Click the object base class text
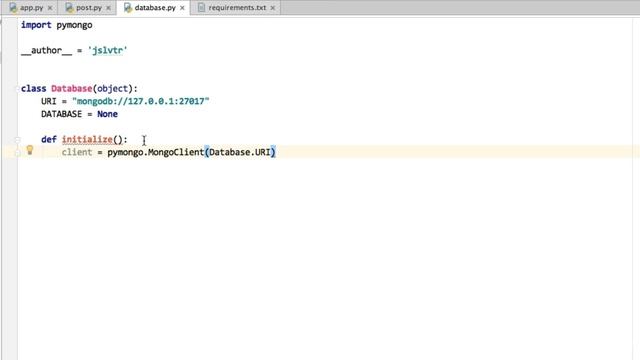The height and width of the screenshot is (360, 640). point(113,89)
